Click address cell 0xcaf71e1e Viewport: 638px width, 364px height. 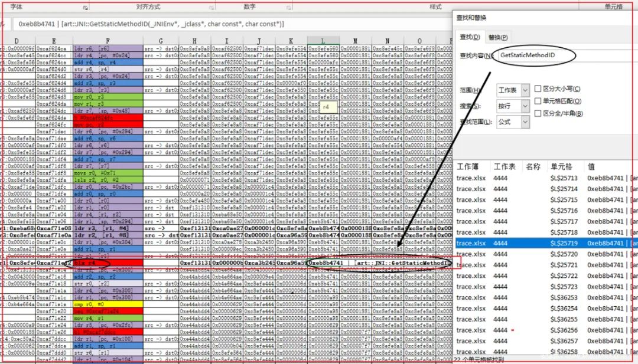point(54,304)
